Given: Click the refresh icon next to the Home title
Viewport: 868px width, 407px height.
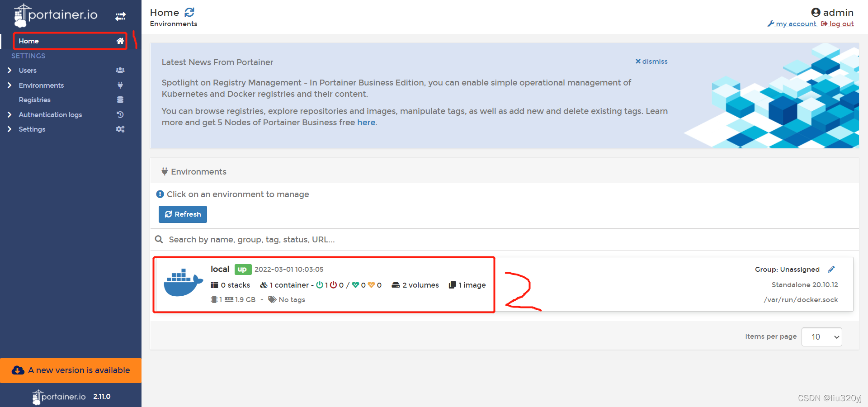Looking at the screenshot, I should (189, 13).
